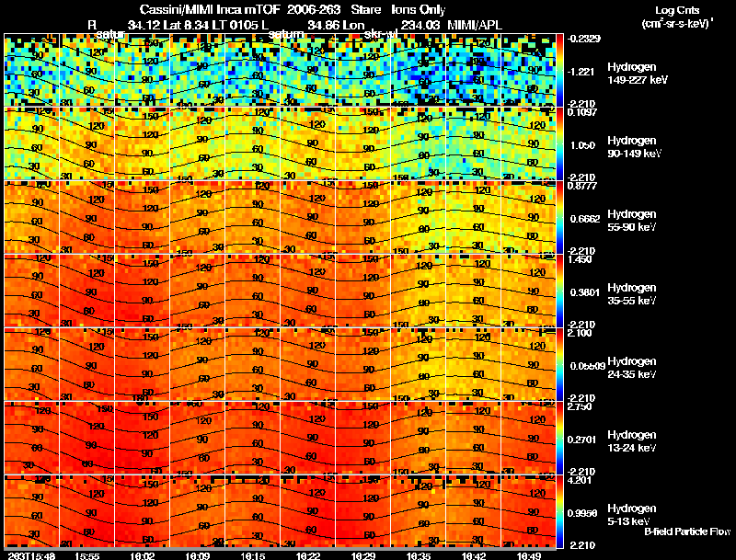736x560 pixels.
Task: Click the 16:22 time axis label
Action: (x=308, y=555)
